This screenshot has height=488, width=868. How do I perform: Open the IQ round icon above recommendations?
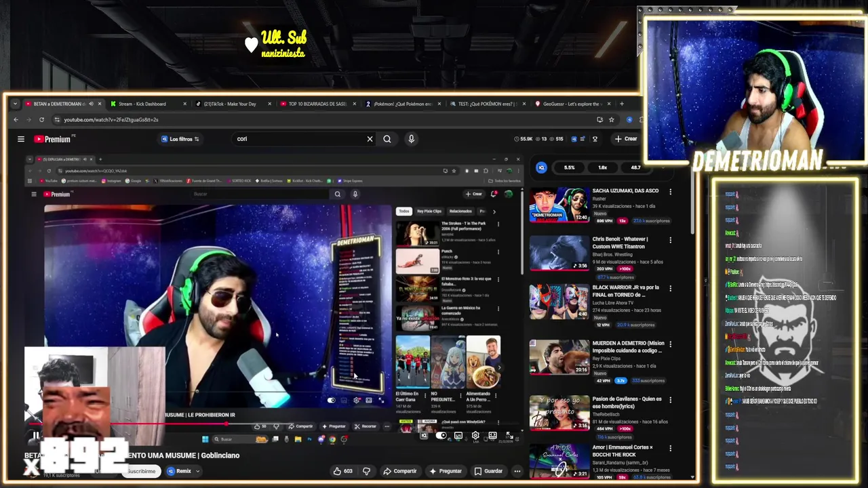click(x=541, y=167)
